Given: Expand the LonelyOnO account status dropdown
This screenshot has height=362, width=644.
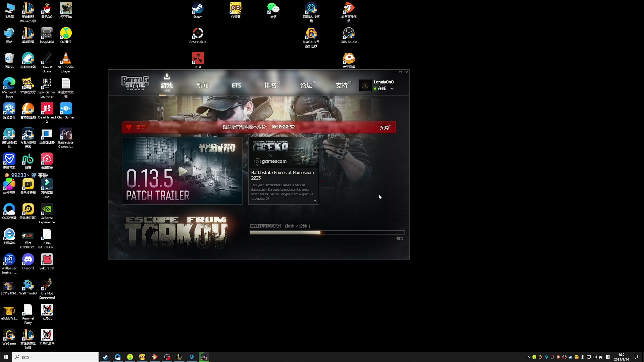Looking at the screenshot, I should [x=392, y=89].
